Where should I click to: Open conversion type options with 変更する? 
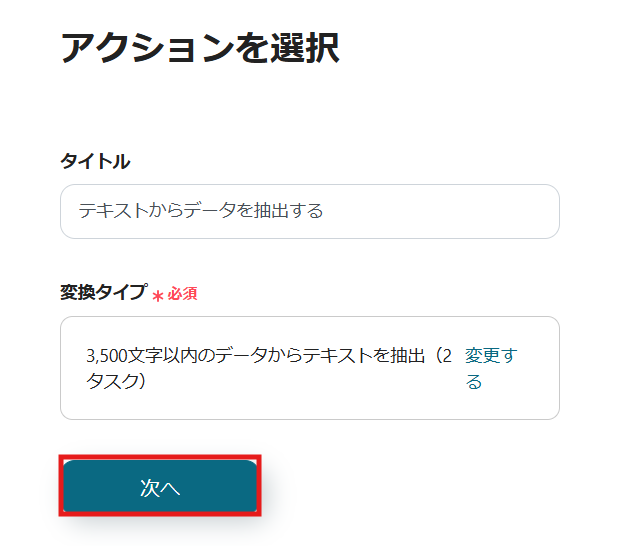pyautogui.click(x=490, y=368)
